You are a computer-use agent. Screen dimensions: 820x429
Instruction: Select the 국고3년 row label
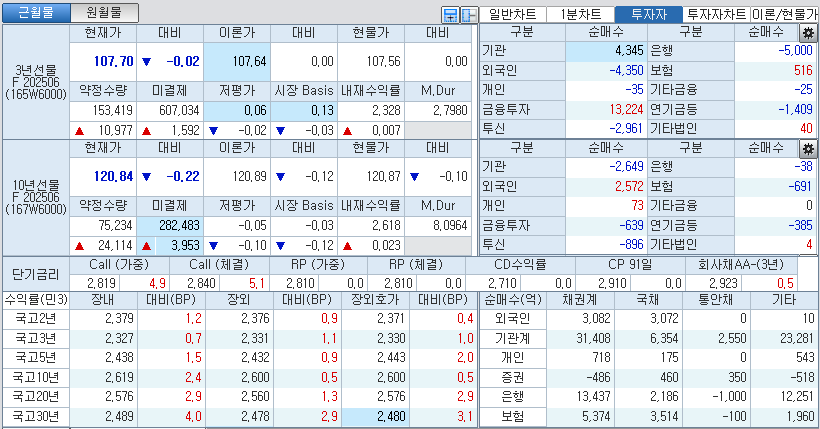click(x=36, y=338)
